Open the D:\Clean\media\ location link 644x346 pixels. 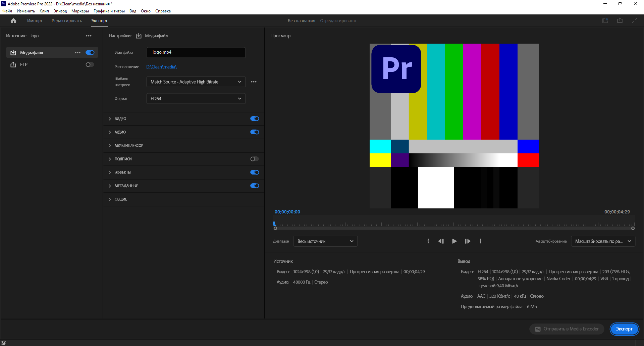[x=161, y=67]
